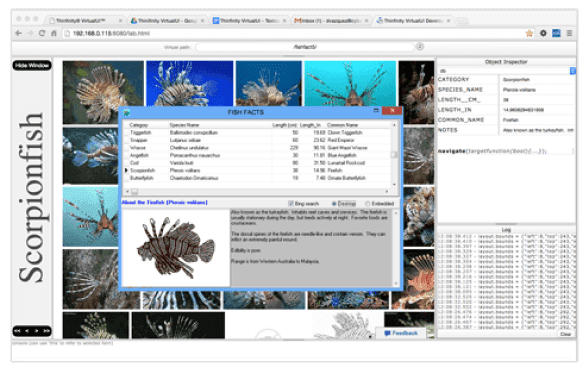
Task: Click the last-record (>>) navigation button
Action: (x=46, y=331)
